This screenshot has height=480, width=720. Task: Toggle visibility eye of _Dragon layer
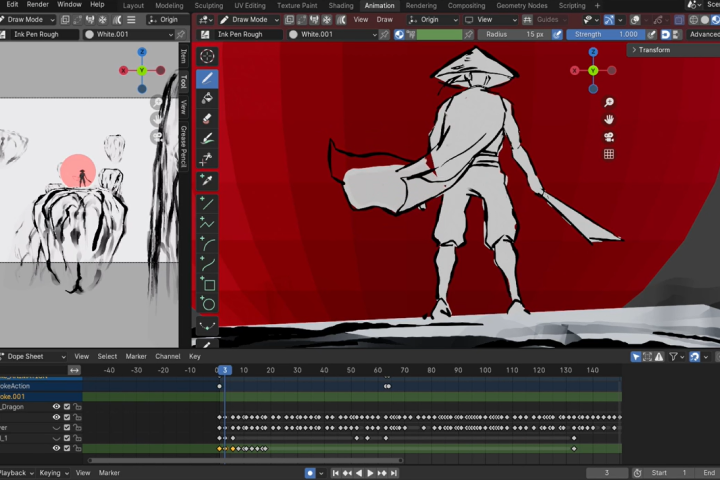pyautogui.click(x=56, y=407)
